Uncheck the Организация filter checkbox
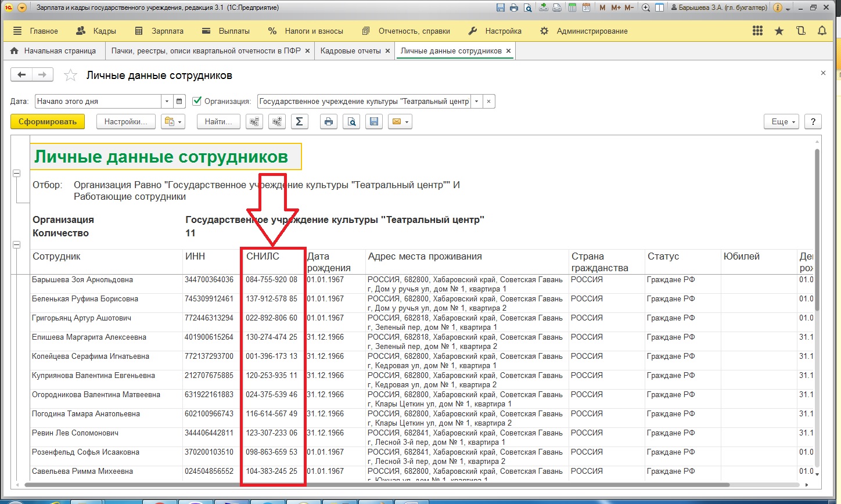The width and height of the screenshot is (841, 504). (197, 101)
